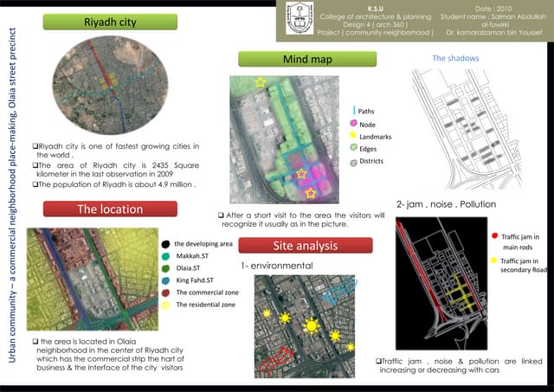Click the red 'The location' banner
Viewport: 554px width, 392px height.
(x=111, y=209)
